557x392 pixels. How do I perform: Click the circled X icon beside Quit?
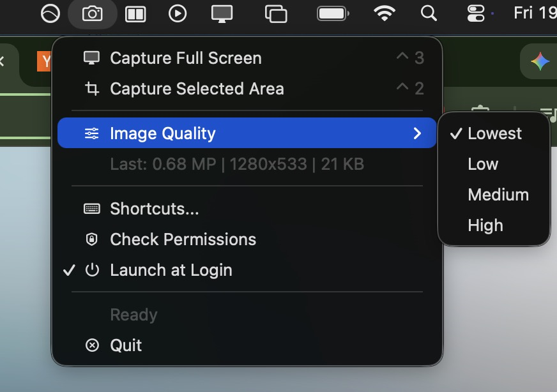92,345
